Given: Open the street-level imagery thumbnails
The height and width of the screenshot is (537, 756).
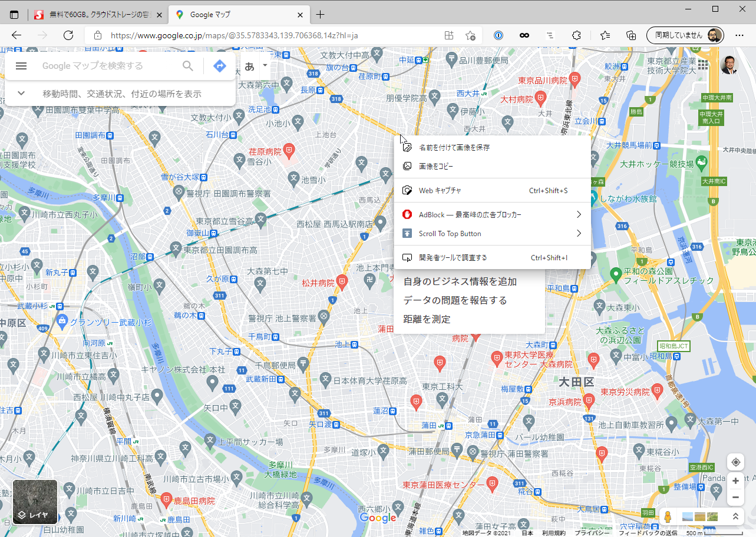Looking at the screenshot, I should 700,516.
